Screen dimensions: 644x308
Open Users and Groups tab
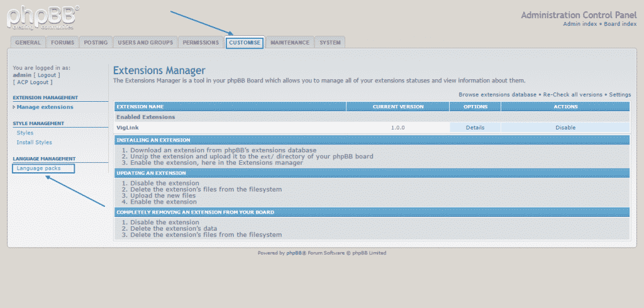coord(145,43)
